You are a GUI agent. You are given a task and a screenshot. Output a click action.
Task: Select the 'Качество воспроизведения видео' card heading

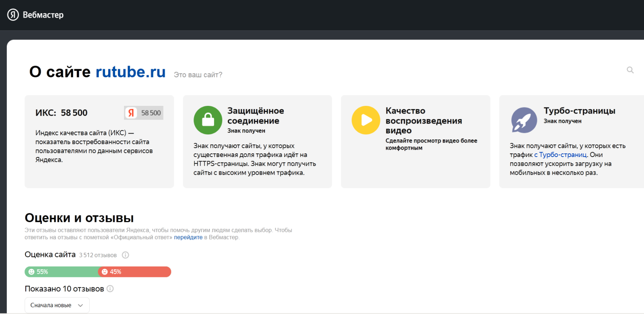click(423, 120)
